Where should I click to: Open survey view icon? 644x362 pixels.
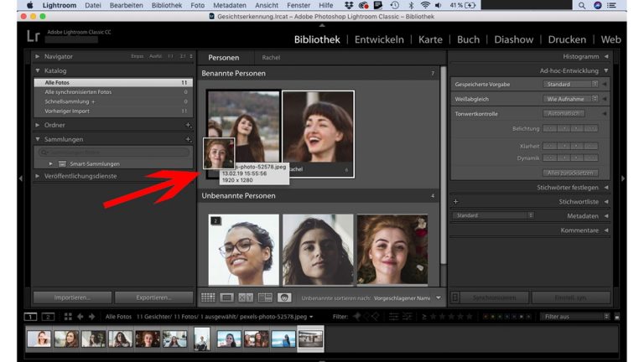[x=265, y=297]
